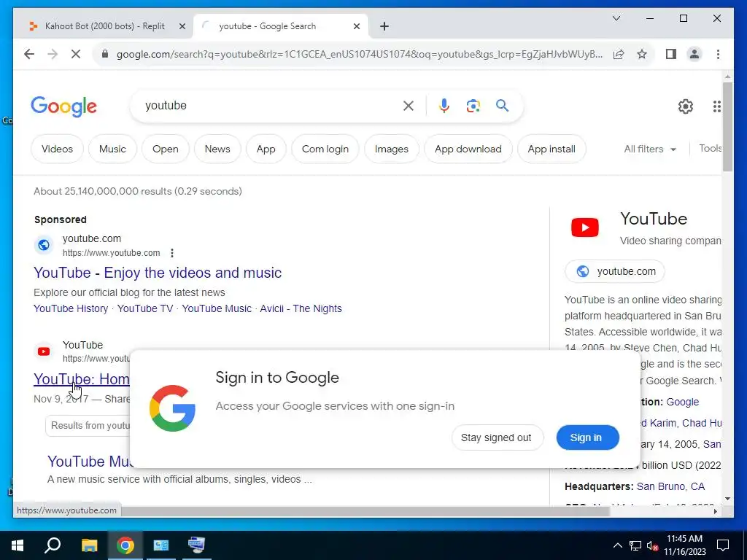Show hidden system tray icons
The image size is (747, 560).
click(617, 545)
